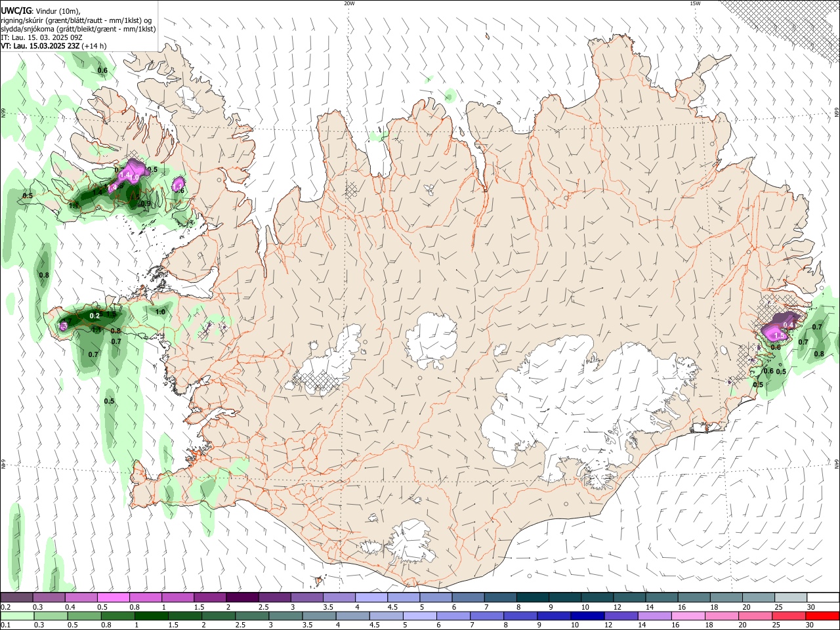Screen dimensions: 840x630
Task: Click the 'slydda/snjókoma' description line
Action: coord(78,29)
